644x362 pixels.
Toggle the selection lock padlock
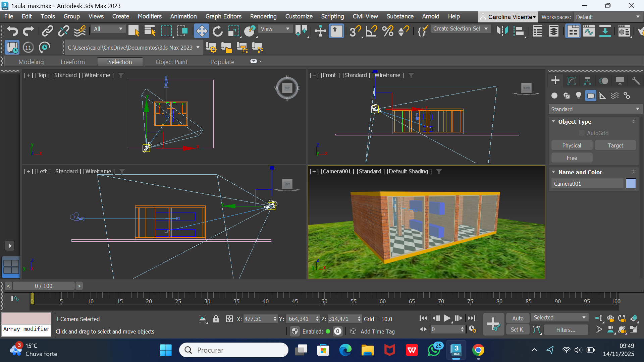coord(216,319)
